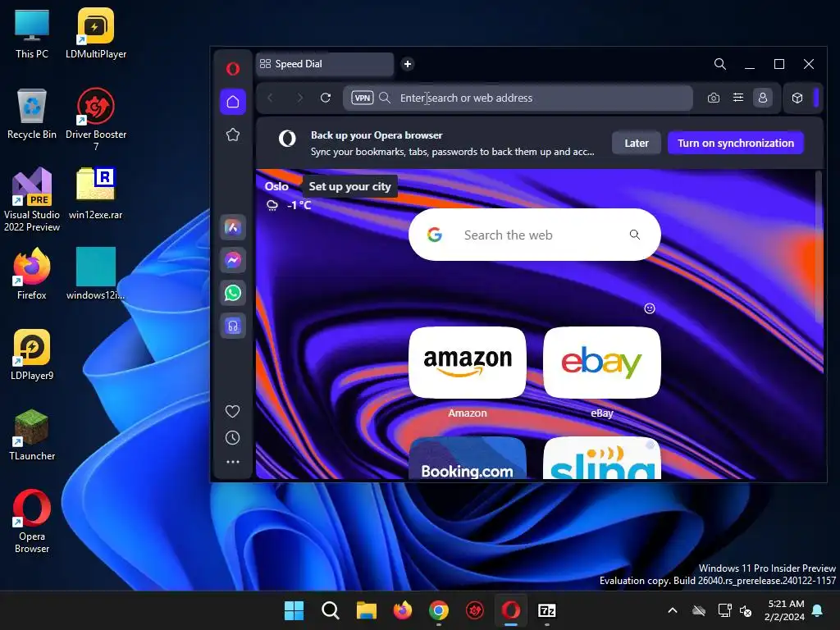Click in the Search the web box

535,235
